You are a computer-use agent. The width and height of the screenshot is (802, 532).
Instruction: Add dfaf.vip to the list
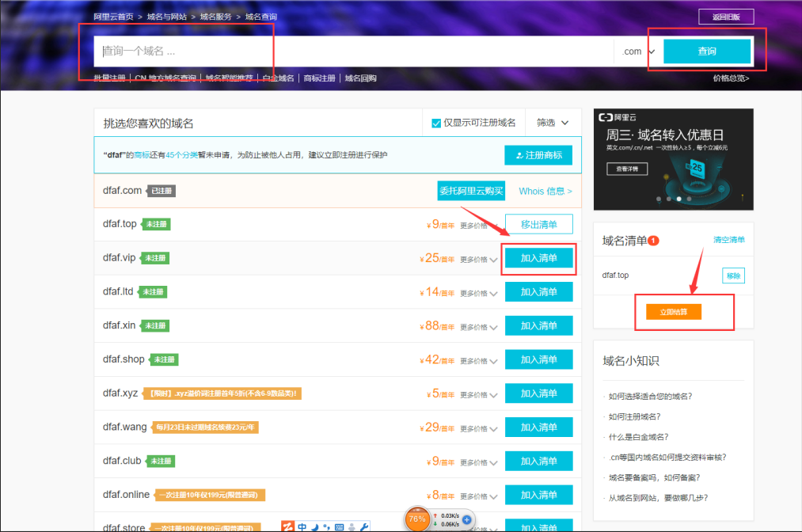pyautogui.click(x=538, y=258)
